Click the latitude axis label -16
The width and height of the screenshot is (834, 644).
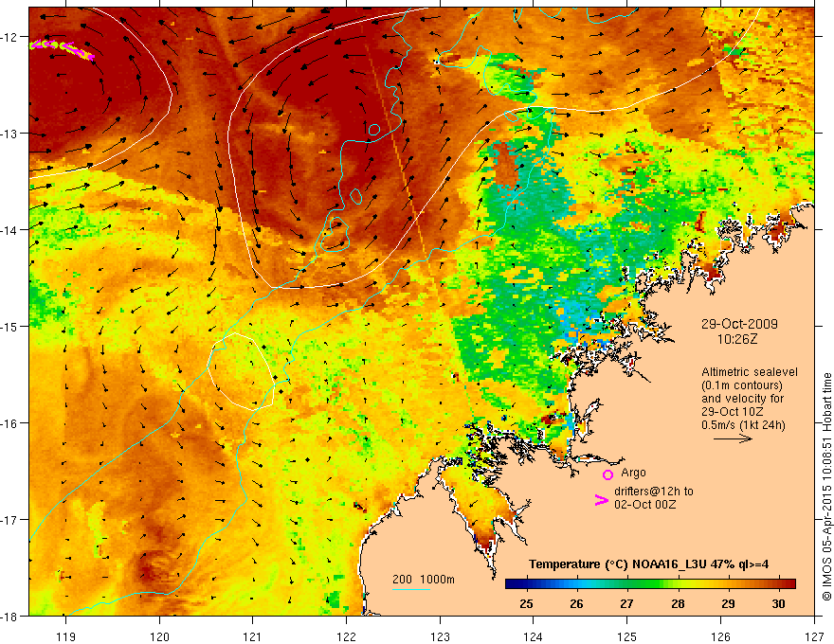[x=9, y=423]
